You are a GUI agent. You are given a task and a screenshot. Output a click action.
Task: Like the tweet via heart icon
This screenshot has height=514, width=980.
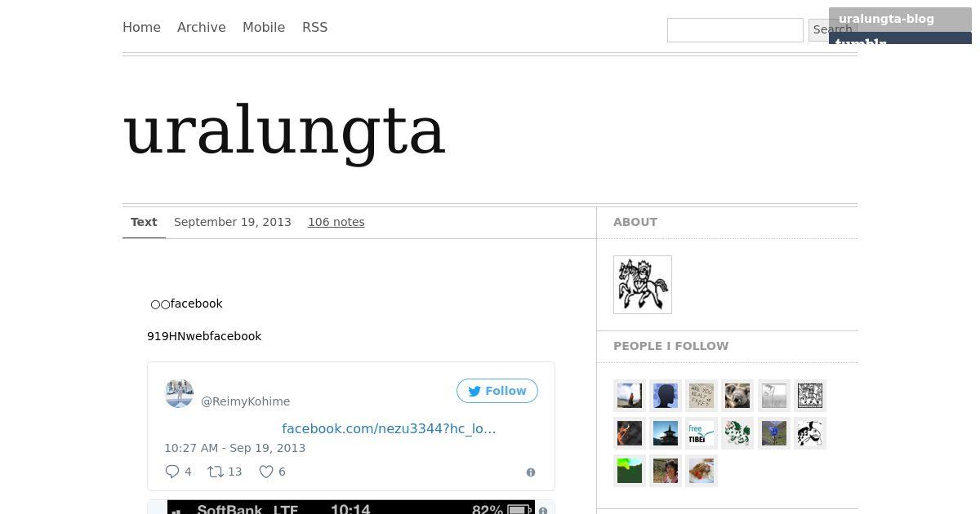point(266,472)
